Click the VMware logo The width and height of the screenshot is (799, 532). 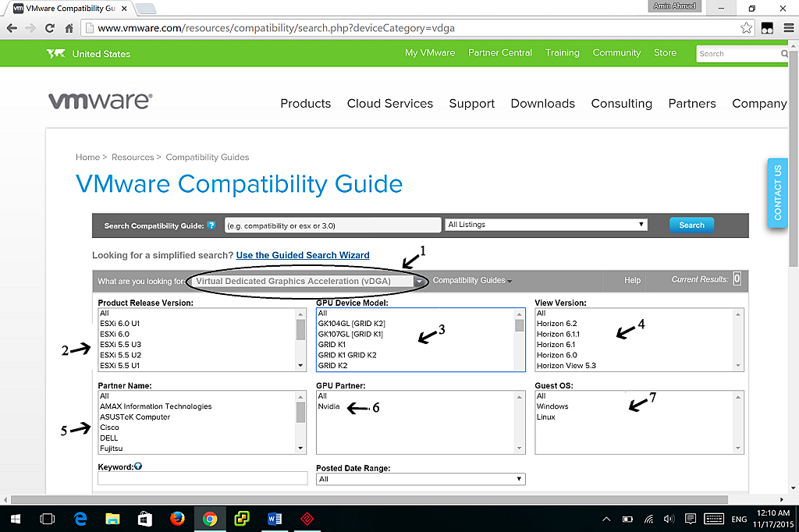101,101
